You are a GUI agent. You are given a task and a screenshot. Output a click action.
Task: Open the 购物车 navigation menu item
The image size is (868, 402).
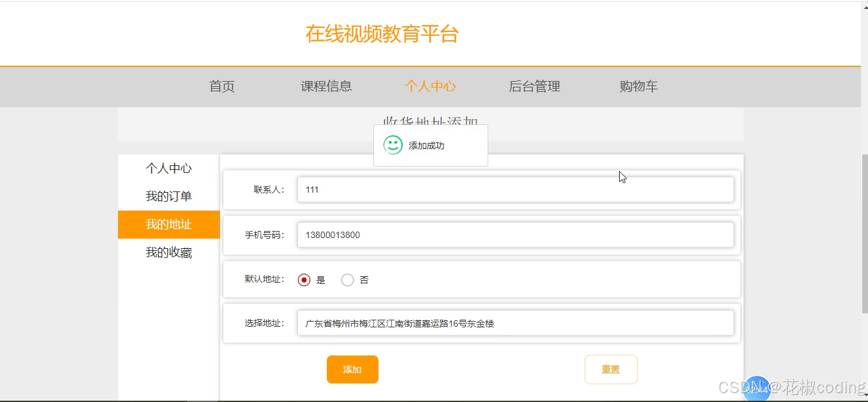click(638, 86)
